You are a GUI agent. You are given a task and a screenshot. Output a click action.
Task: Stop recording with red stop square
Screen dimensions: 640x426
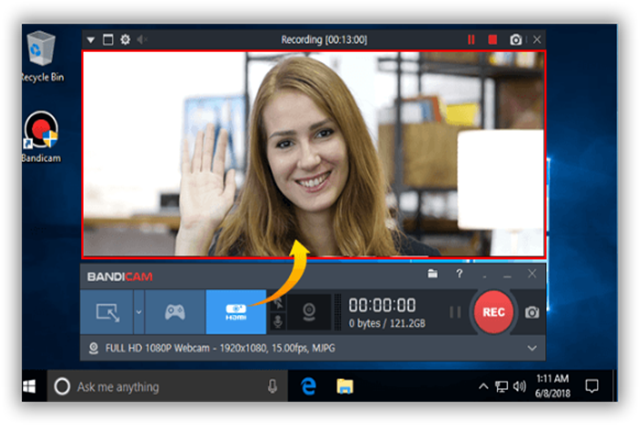493,40
